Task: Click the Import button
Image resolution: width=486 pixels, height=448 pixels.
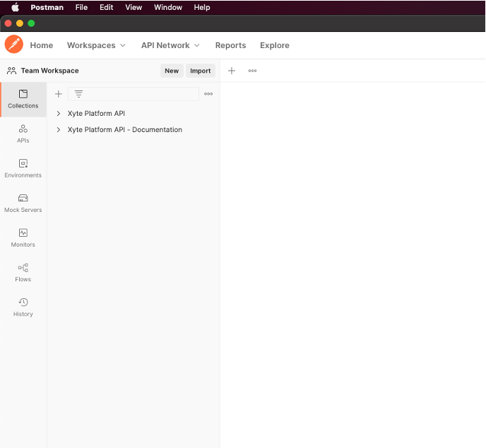Action: pos(200,71)
